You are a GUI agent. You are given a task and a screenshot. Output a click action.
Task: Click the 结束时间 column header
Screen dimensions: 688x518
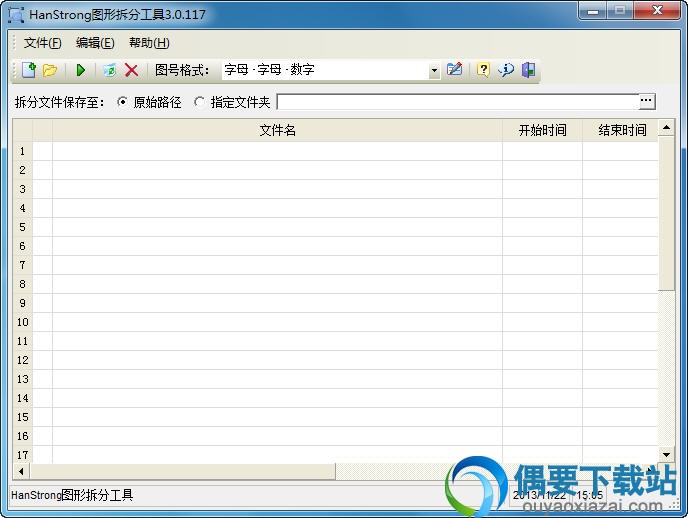(x=622, y=130)
